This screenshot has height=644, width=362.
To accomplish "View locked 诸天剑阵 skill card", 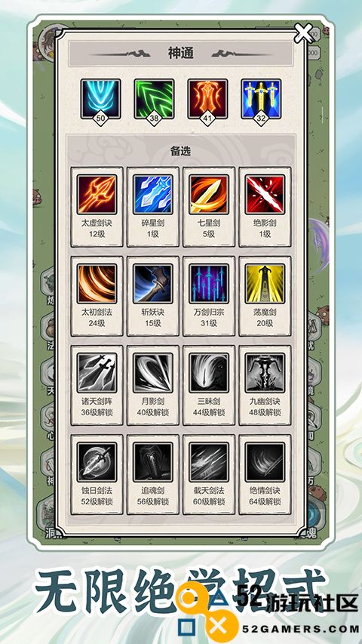I will (97, 385).
